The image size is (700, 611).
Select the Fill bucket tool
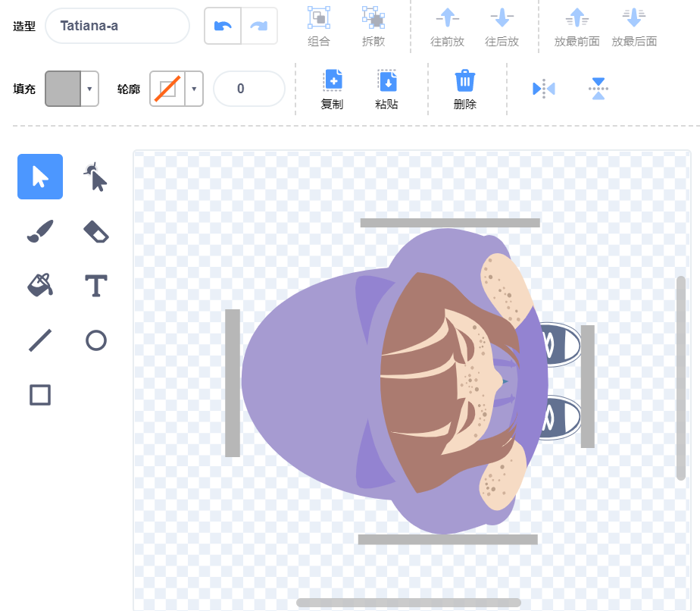coord(40,285)
